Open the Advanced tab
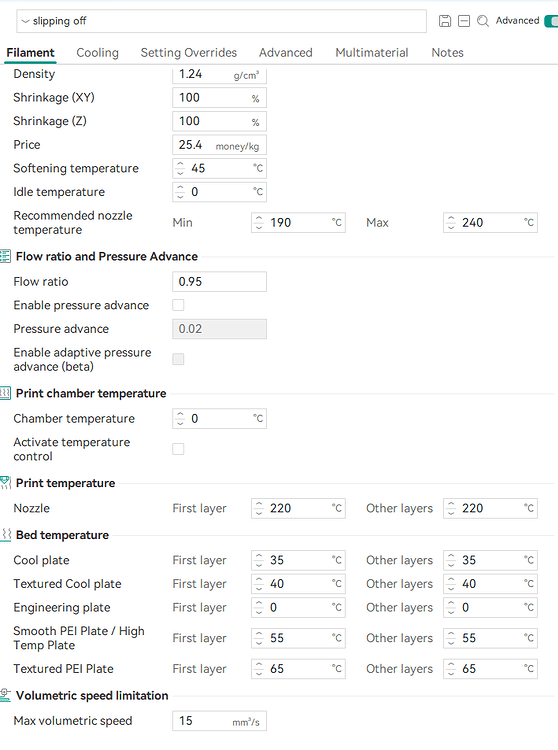 click(x=285, y=53)
